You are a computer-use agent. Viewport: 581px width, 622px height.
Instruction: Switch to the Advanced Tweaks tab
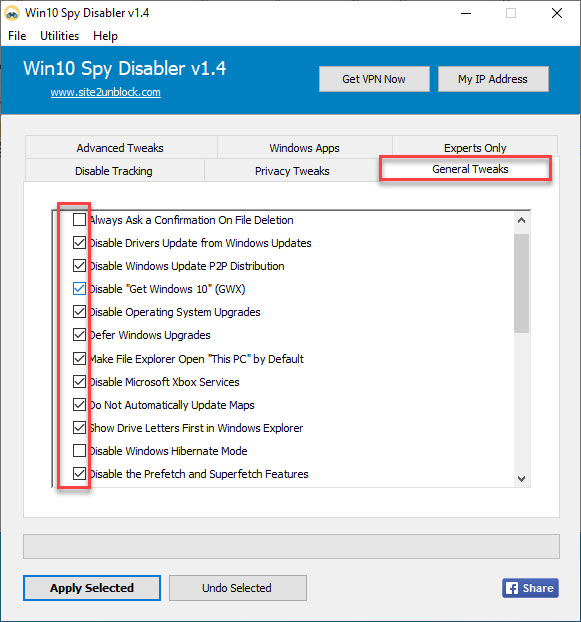coord(121,147)
